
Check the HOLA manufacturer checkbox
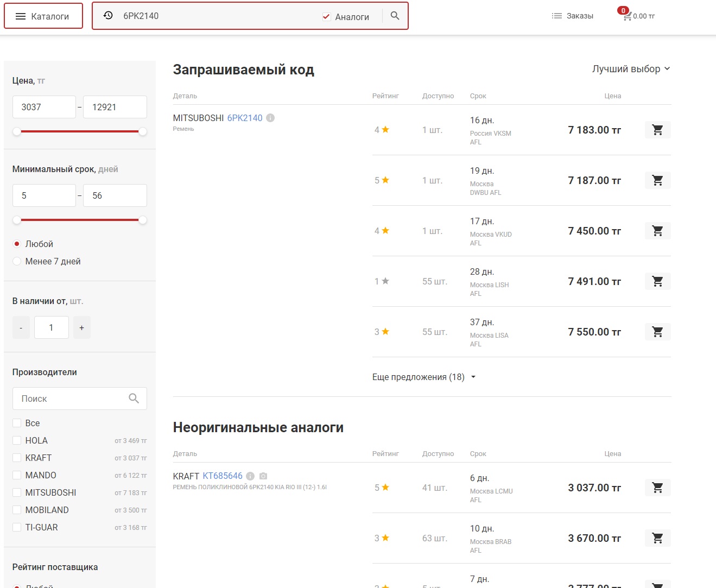pos(17,440)
